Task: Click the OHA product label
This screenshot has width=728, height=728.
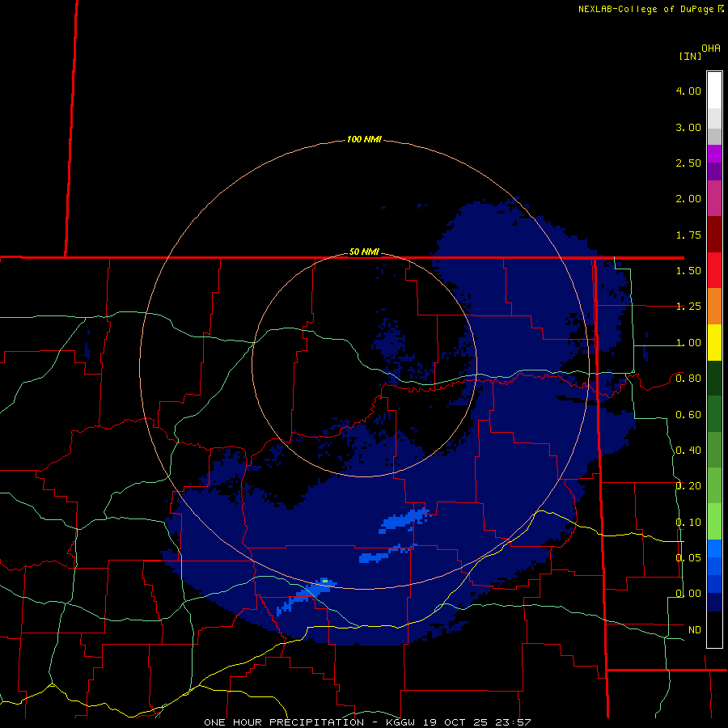Action: [x=711, y=49]
